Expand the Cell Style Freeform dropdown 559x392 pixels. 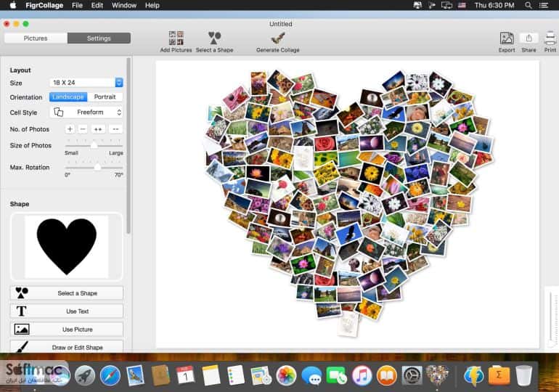click(x=86, y=113)
